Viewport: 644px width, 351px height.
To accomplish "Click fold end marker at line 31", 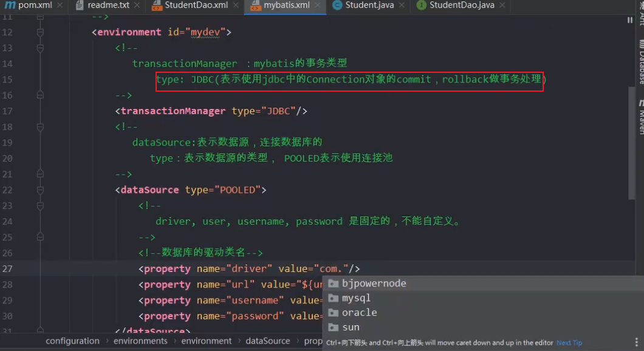I will pos(40,330).
